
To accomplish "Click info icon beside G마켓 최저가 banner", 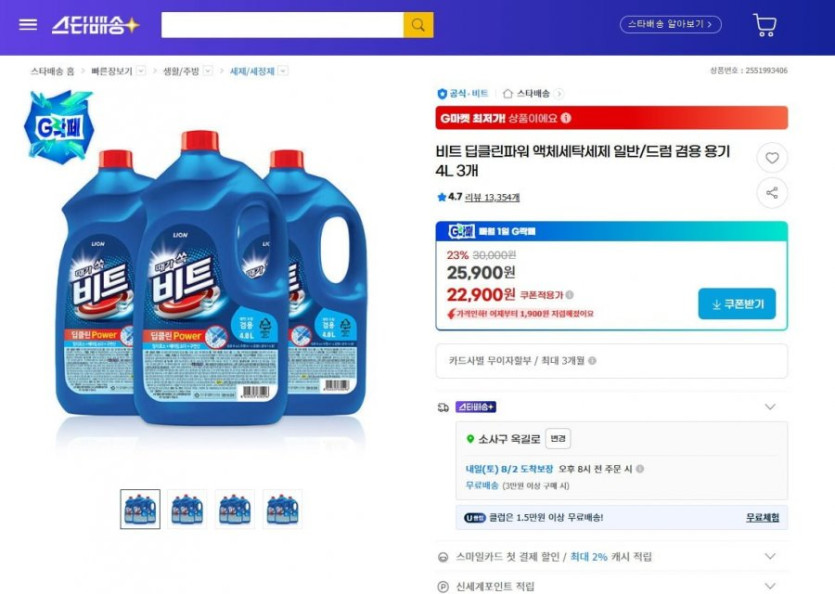I will click(566, 118).
